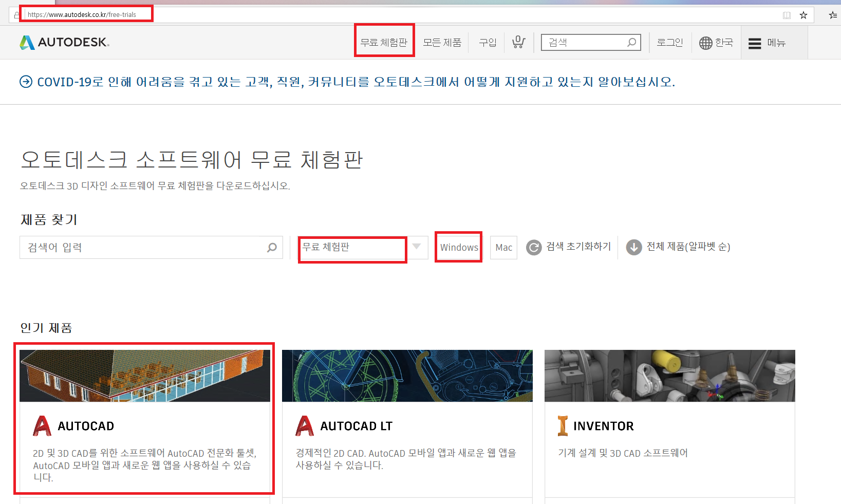Click the 한국 region label
Viewport: 841px width, 504px height.
pos(724,42)
